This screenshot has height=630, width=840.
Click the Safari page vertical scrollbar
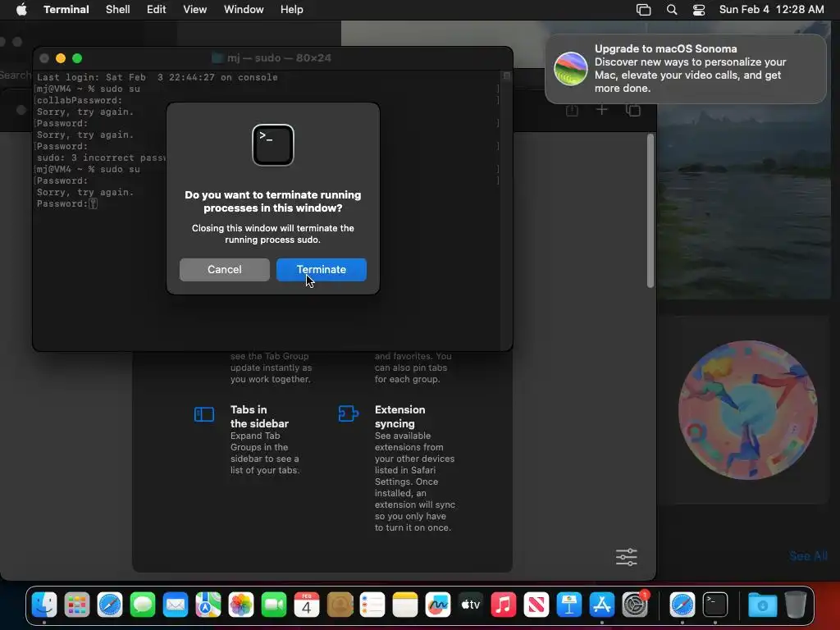(651, 211)
